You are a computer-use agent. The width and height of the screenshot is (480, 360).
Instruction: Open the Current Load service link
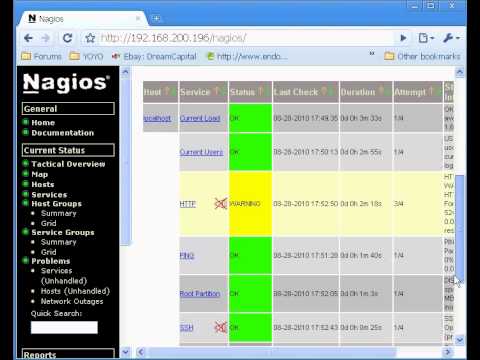click(x=200, y=118)
